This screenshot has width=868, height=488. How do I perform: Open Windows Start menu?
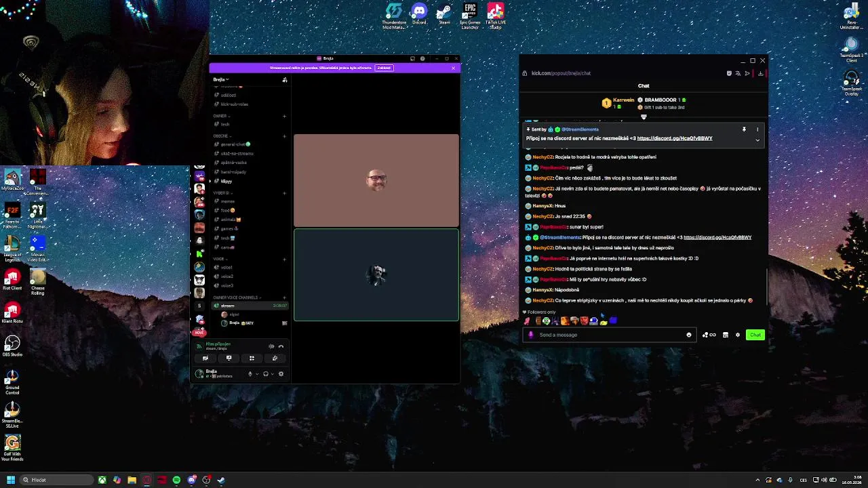coord(10,480)
